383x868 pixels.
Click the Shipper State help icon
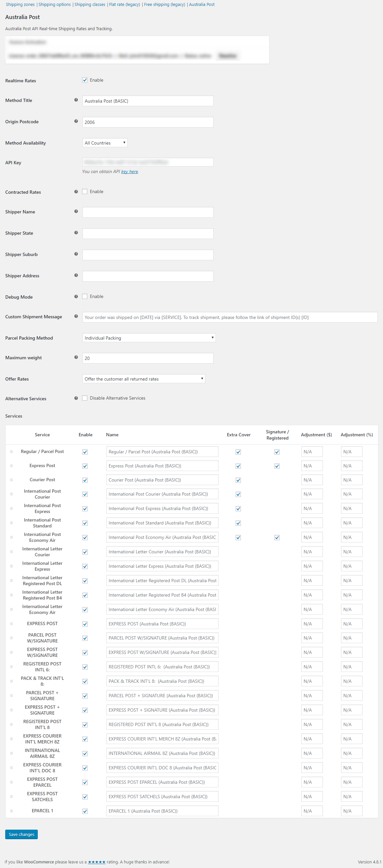[76, 233]
